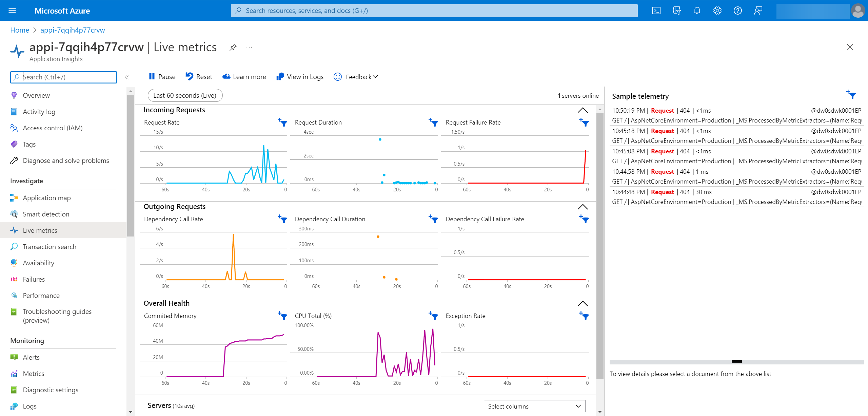868x416 pixels.
Task: Open Diagnose and solve problems
Action: click(63, 160)
